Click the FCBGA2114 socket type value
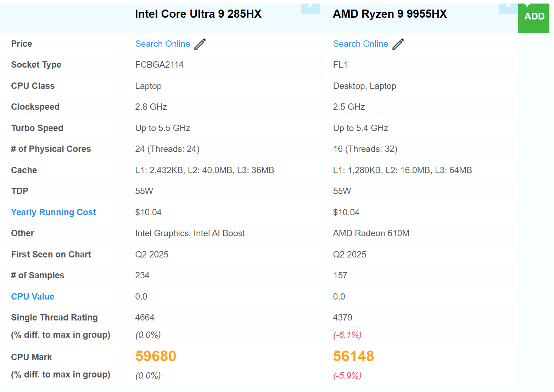This screenshot has width=554, height=392. (159, 65)
